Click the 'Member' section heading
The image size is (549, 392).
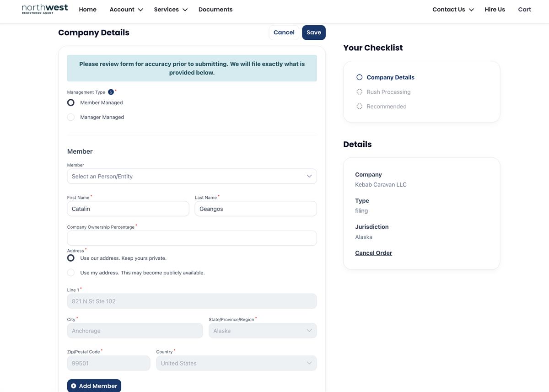click(x=80, y=151)
